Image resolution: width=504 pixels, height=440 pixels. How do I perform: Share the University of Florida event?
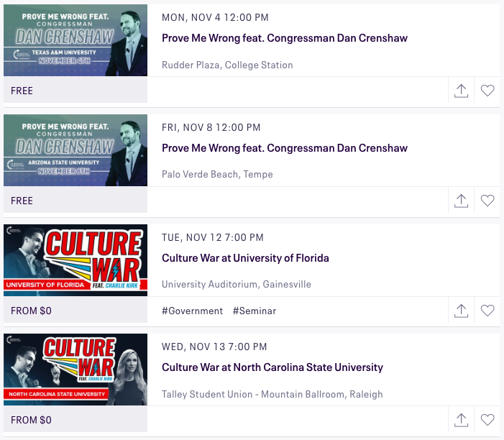point(462,311)
